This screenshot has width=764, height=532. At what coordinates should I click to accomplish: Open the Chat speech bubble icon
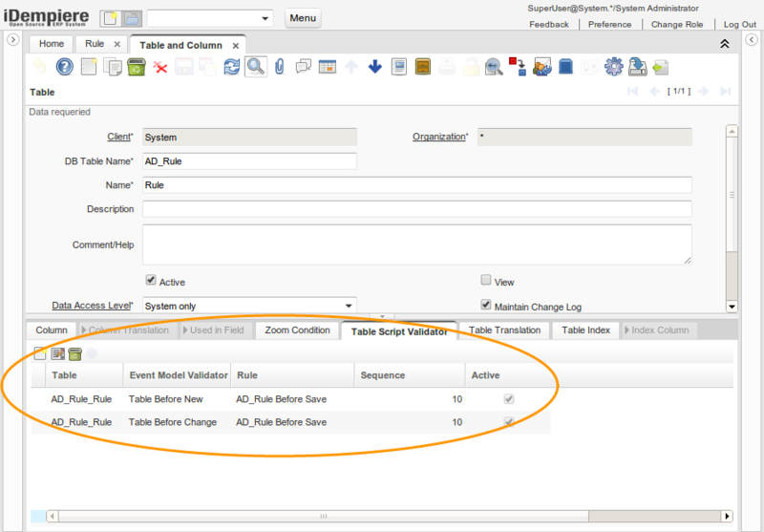coord(304,67)
